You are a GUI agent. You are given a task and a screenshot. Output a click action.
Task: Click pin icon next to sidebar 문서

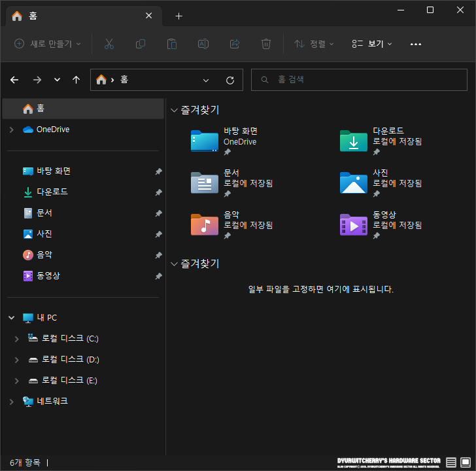[x=158, y=213]
